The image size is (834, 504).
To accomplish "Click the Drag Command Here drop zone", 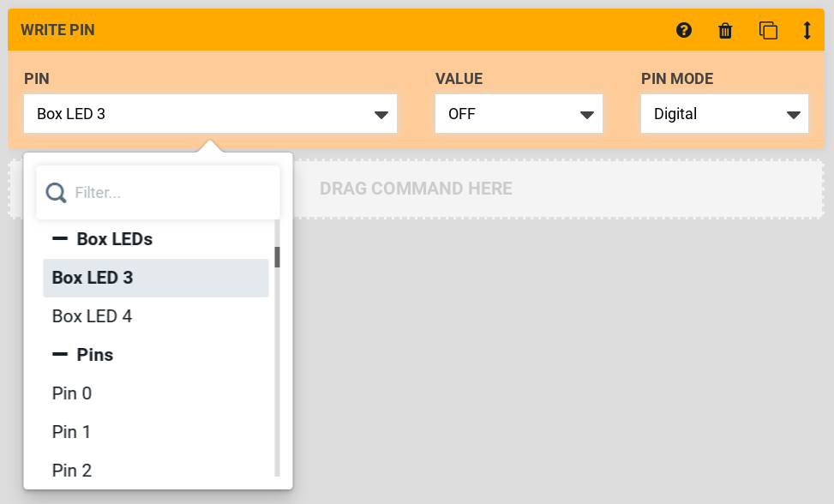I will tap(557, 189).
